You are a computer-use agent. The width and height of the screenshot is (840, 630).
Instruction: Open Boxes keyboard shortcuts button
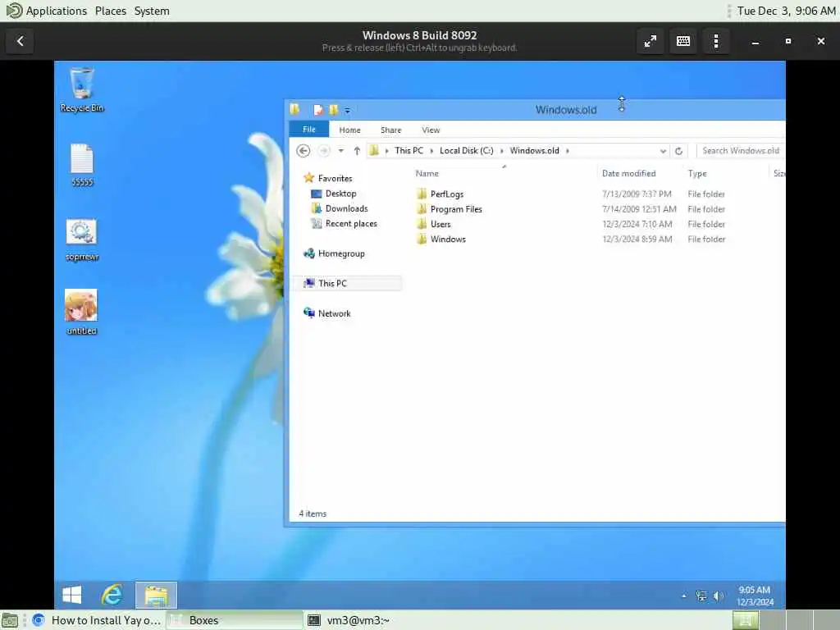point(683,41)
